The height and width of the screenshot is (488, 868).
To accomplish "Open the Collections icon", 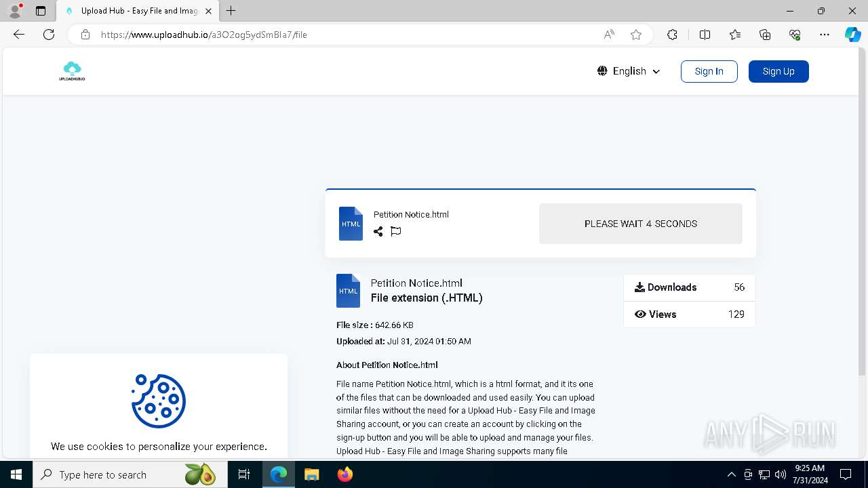I will (765, 35).
